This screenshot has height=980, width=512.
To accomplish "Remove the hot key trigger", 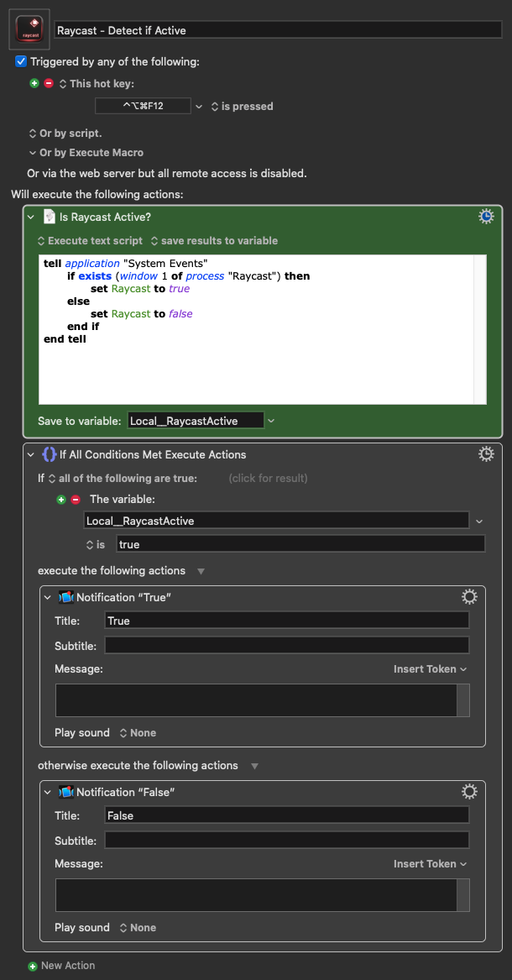I will click(49, 83).
